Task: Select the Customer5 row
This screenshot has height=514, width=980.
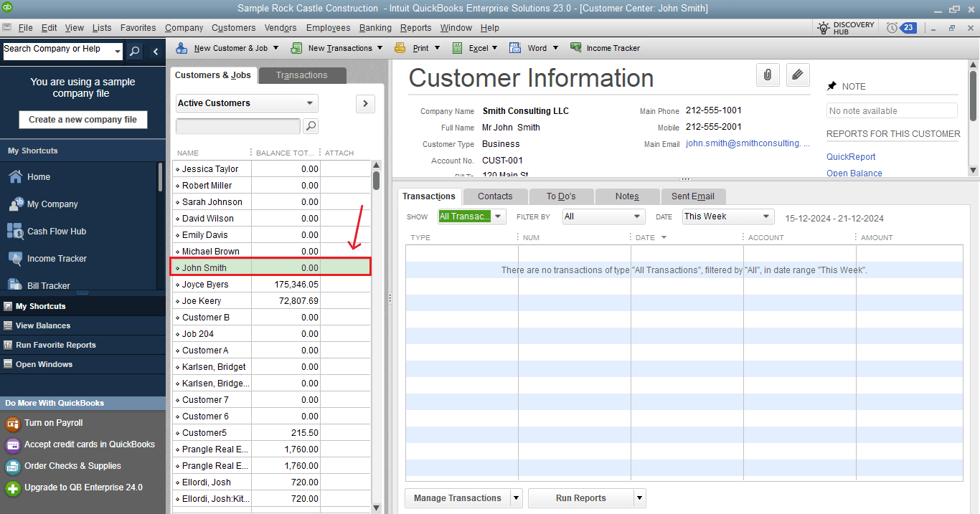Action: 272,433
